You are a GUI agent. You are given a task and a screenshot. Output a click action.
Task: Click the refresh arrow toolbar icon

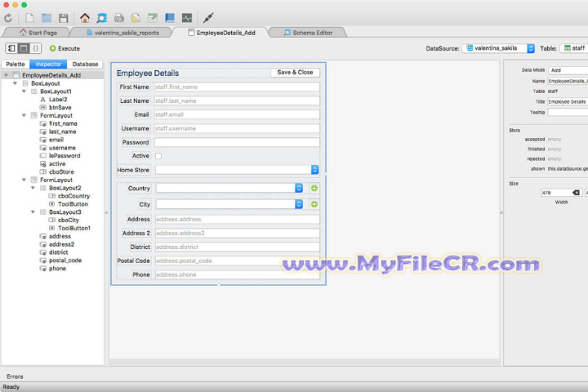8,18
